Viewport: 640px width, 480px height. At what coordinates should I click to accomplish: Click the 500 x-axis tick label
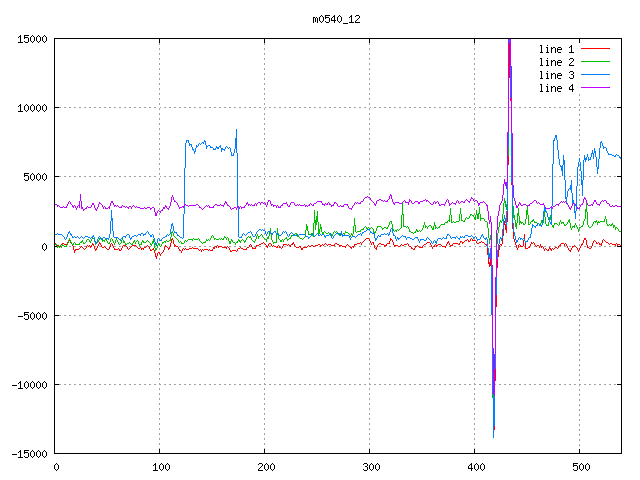point(580,466)
